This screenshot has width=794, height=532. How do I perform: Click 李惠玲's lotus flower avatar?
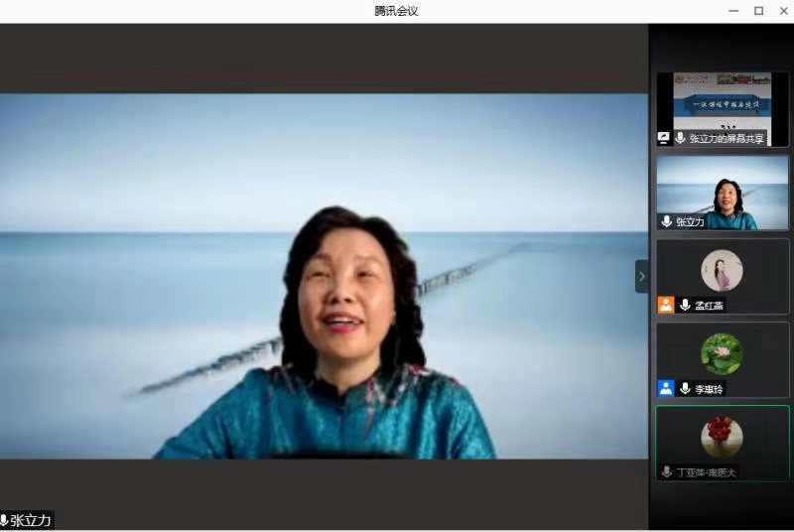click(722, 352)
